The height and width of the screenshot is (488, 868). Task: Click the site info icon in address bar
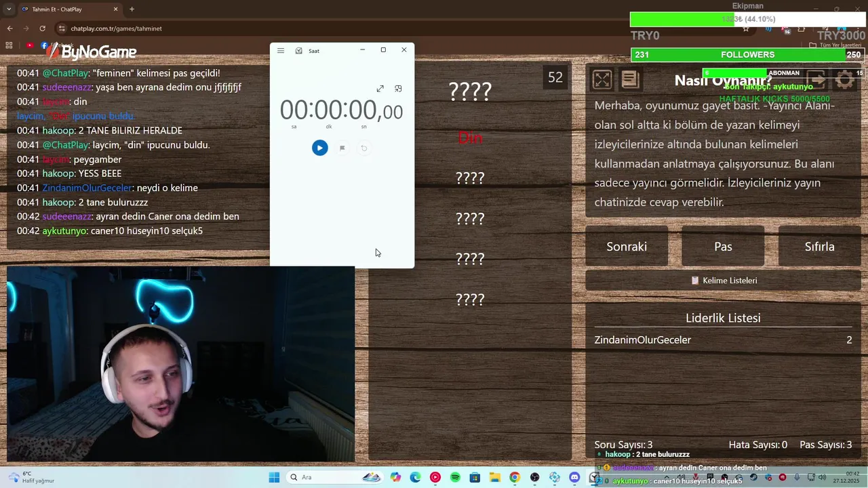(x=62, y=28)
